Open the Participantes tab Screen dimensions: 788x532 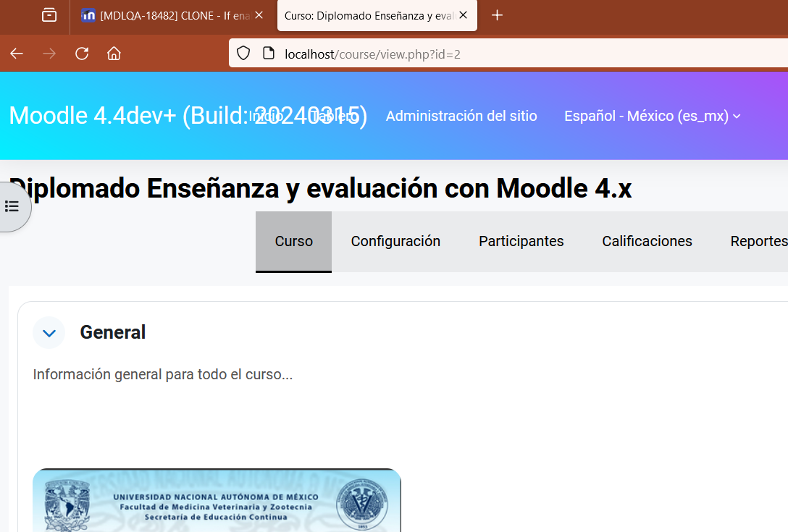521,242
